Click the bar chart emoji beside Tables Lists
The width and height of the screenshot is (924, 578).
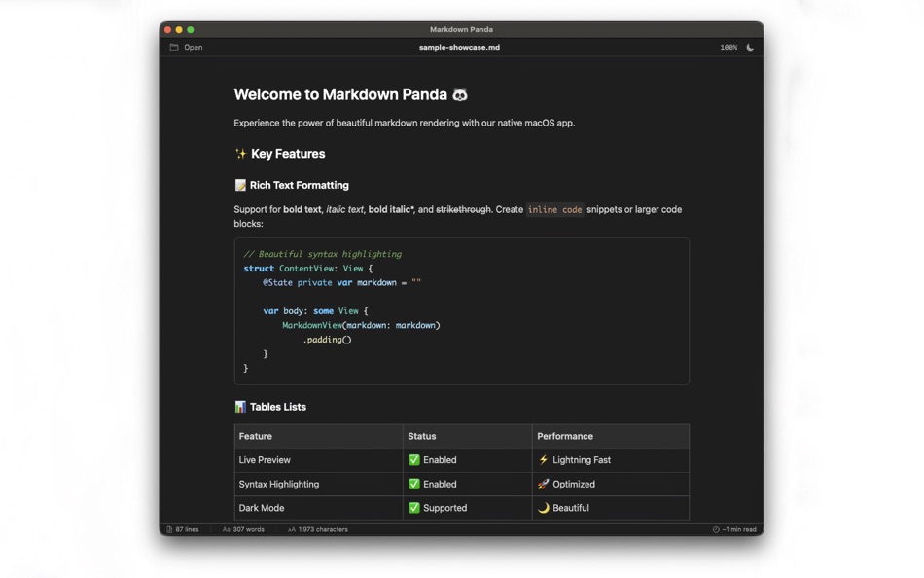(240, 407)
